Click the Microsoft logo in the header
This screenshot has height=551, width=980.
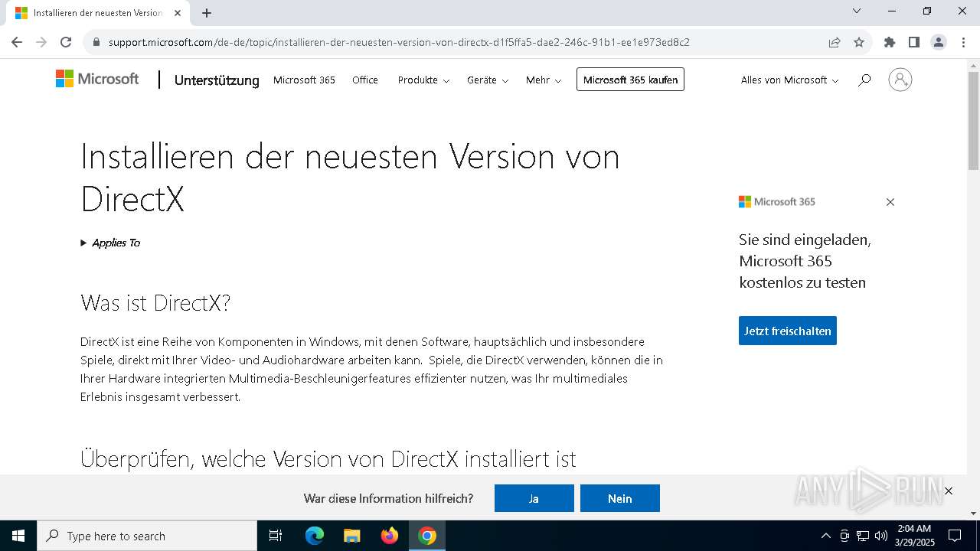97,79
